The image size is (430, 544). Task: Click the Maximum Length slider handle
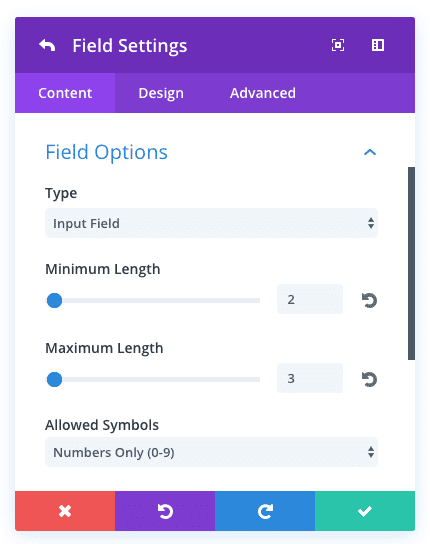pyautogui.click(x=54, y=379)
